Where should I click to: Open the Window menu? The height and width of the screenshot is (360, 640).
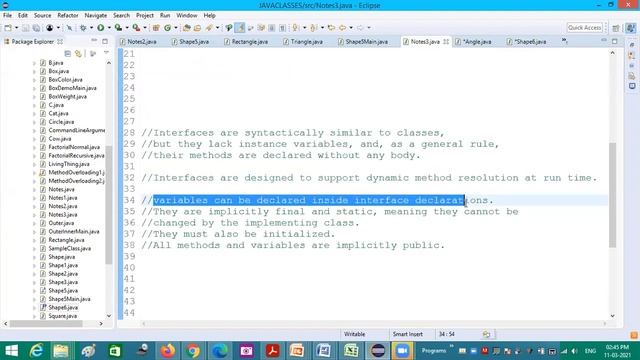[187, 16]
